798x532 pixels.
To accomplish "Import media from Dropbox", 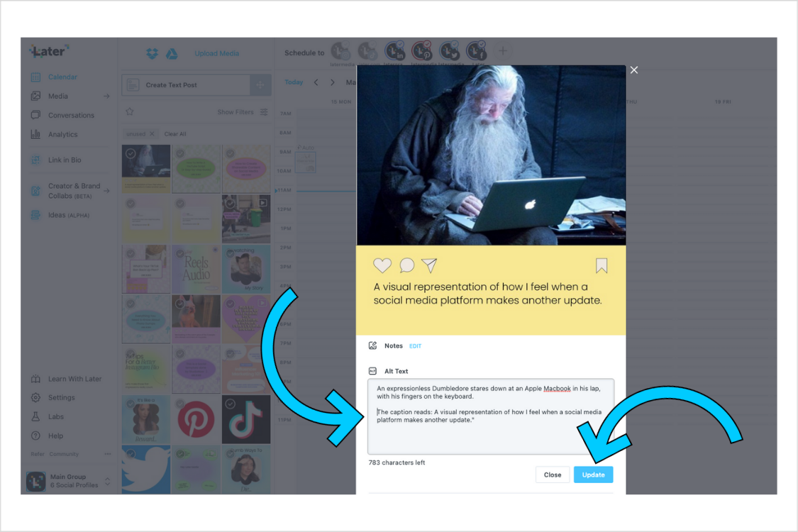I will 152,52.
